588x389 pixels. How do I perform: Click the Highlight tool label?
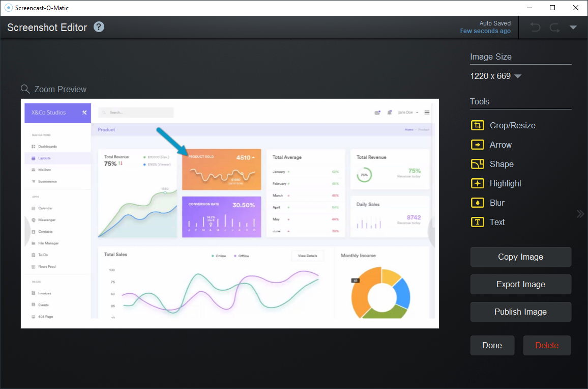point(506,183)
